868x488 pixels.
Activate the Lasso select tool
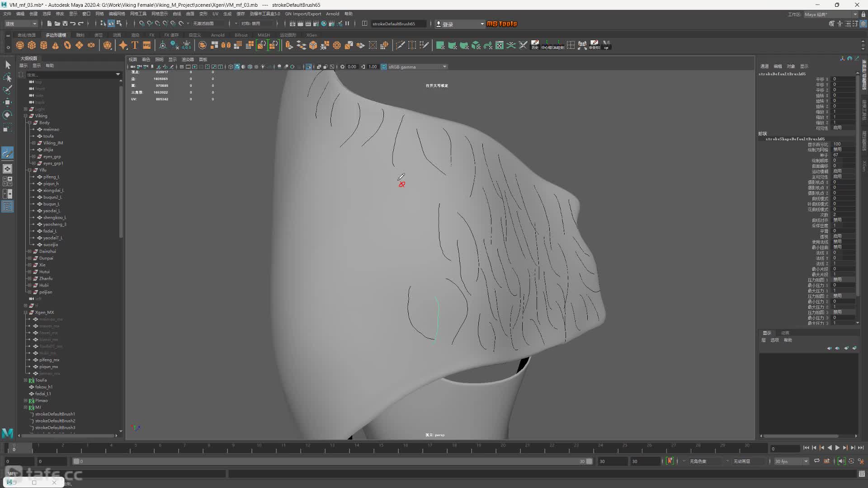pyautogui.click(x=8, y=77)
